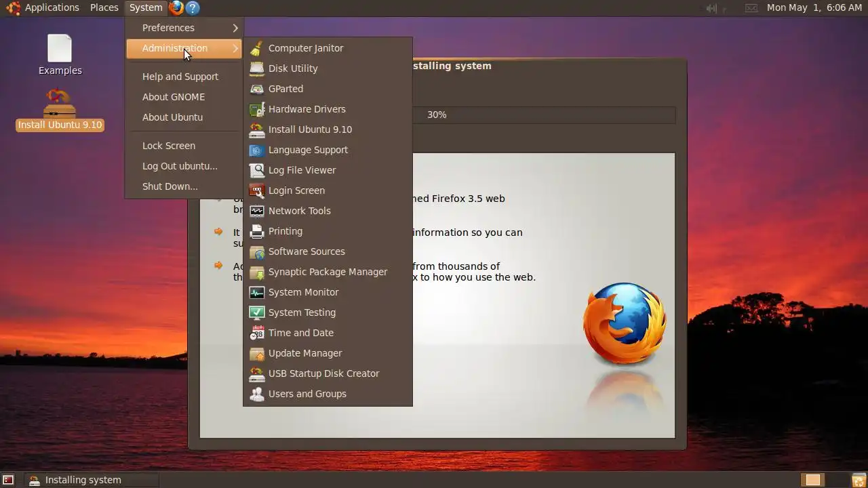The image size is (868, 488).
Task: Click the Installing system taskbar button
Action: click(x=92, y=480)
